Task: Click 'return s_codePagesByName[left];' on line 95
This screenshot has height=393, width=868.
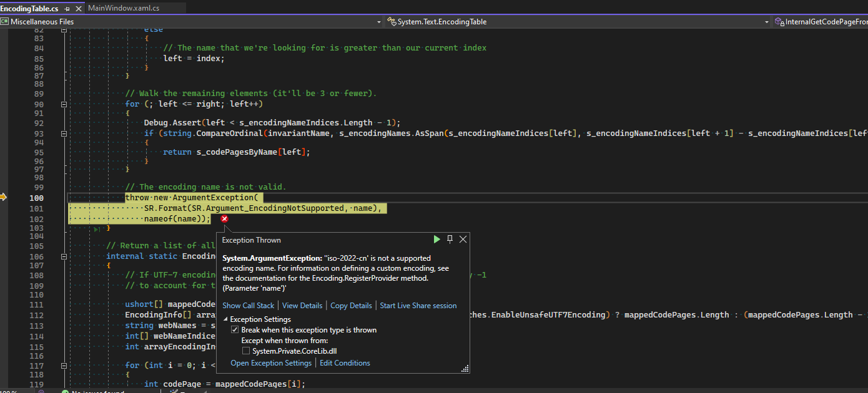Action: [237, 152]
